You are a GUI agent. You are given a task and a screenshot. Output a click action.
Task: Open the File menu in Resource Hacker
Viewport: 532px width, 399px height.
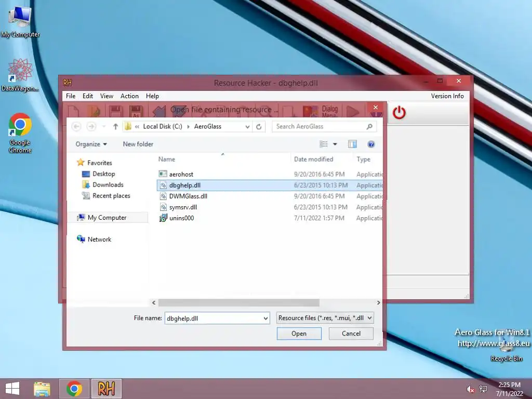click(71, 96)
